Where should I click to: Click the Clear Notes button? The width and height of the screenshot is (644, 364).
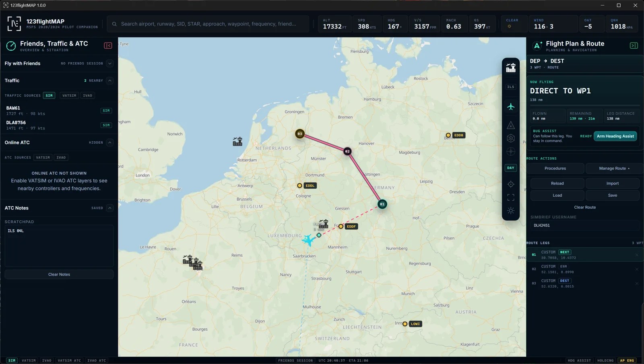[59, 274]
